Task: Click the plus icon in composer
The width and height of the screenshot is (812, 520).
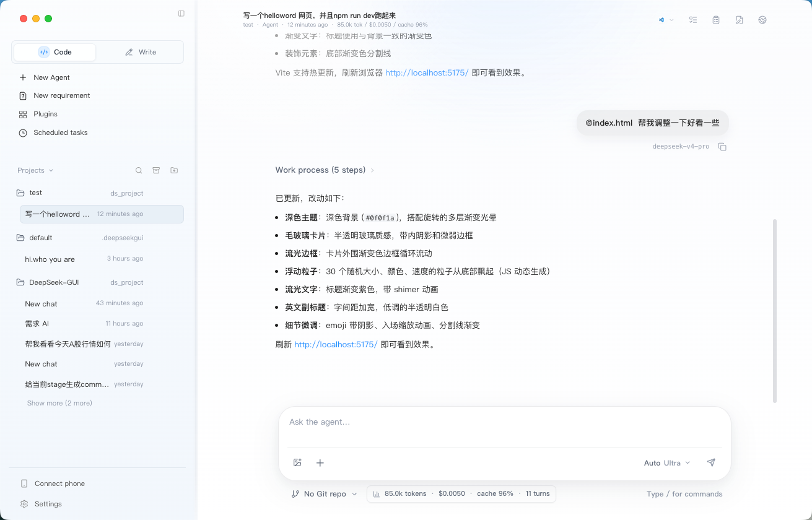Action: pyautogui.click(x=320, y=462)
